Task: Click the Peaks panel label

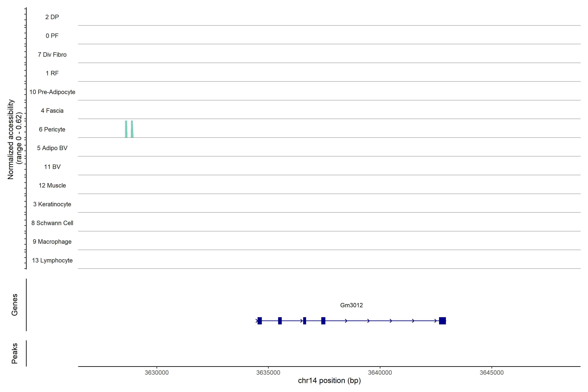Action: tap(15, 353)
